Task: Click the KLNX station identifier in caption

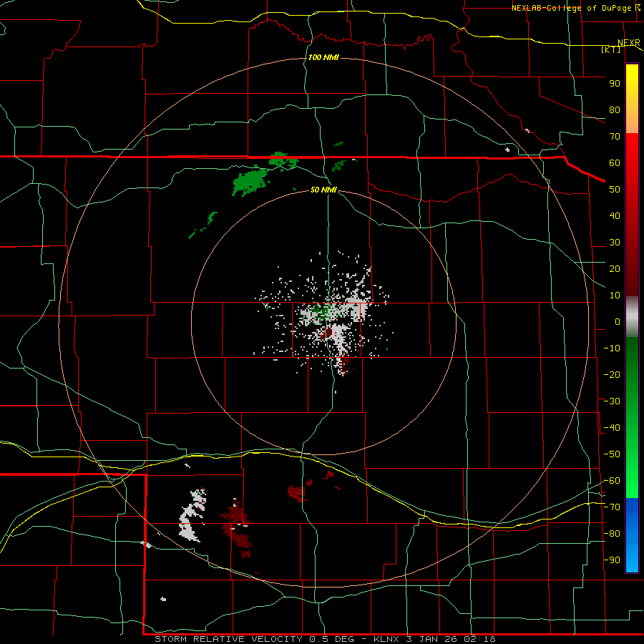Action: [x=386, y=639]
